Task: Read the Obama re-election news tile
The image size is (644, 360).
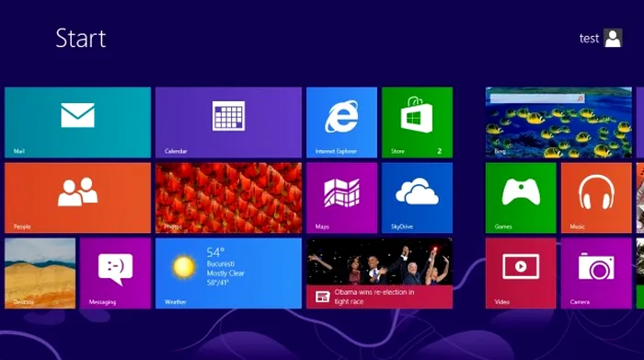Action: pos(379,273)
